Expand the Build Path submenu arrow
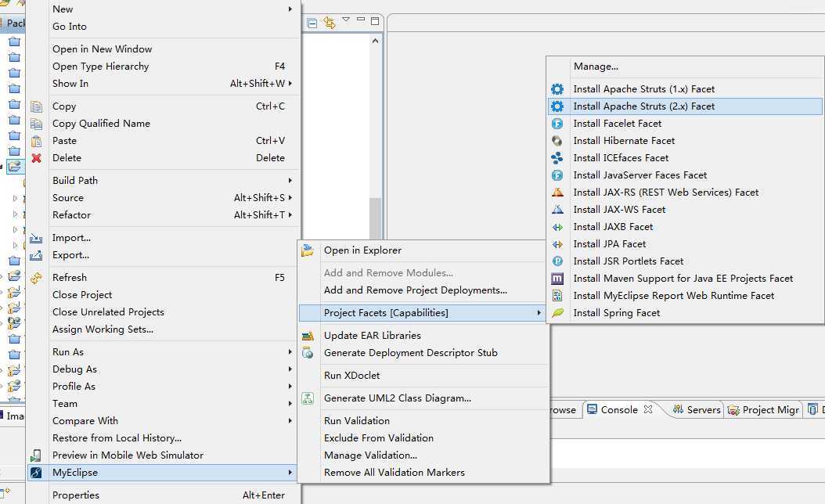This screenshot has width=825, height=504. 290,181
